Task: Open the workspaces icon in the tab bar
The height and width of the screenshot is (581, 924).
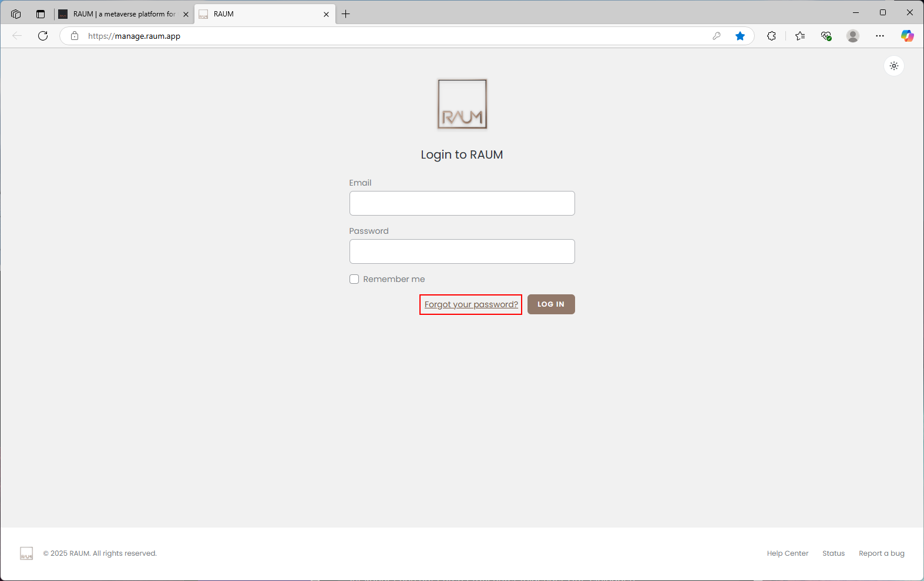Action: click(16, 14)
